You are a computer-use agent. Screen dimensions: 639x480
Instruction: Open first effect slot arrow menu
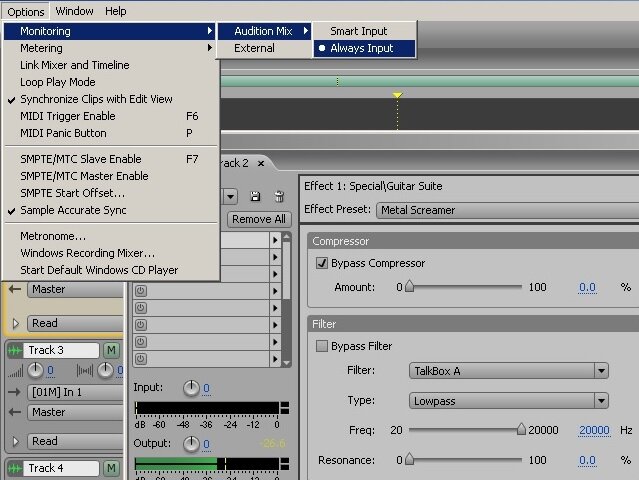[x=275, y=240]
